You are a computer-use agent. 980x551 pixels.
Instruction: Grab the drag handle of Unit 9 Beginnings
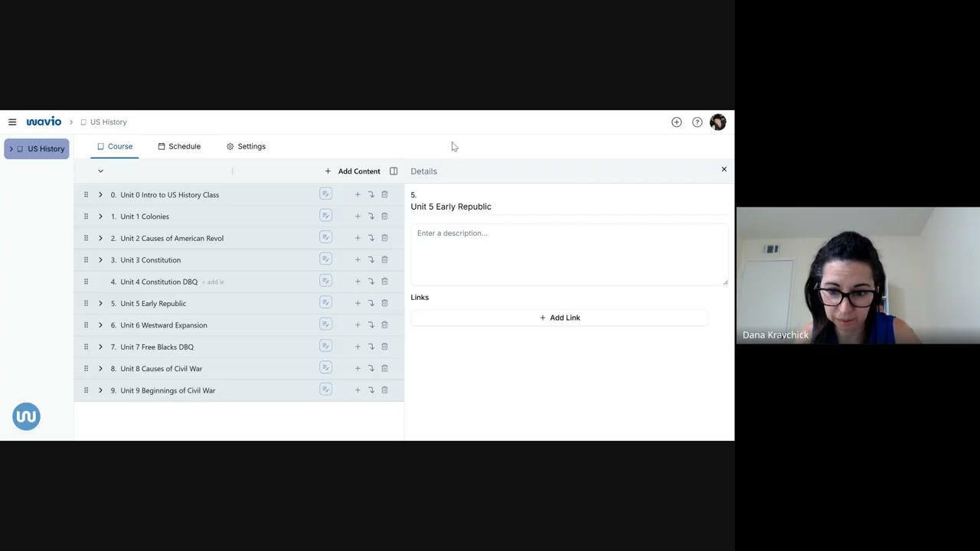[86, 390]
